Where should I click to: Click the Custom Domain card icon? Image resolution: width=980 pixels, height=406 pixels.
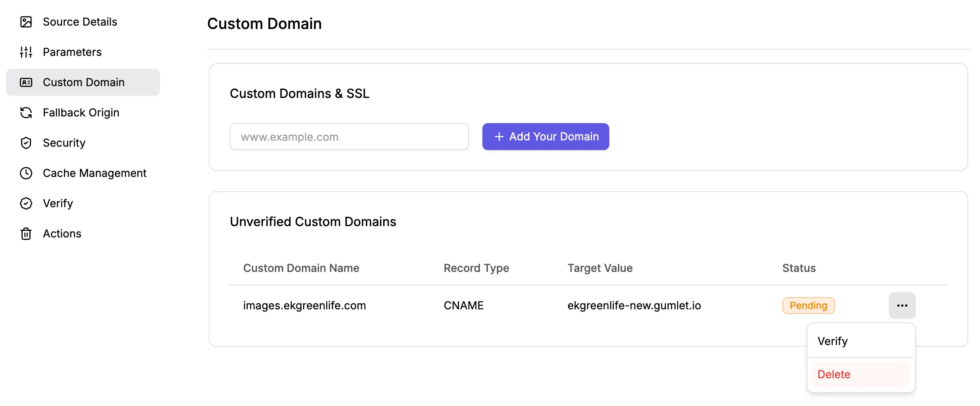coord(26,82)
